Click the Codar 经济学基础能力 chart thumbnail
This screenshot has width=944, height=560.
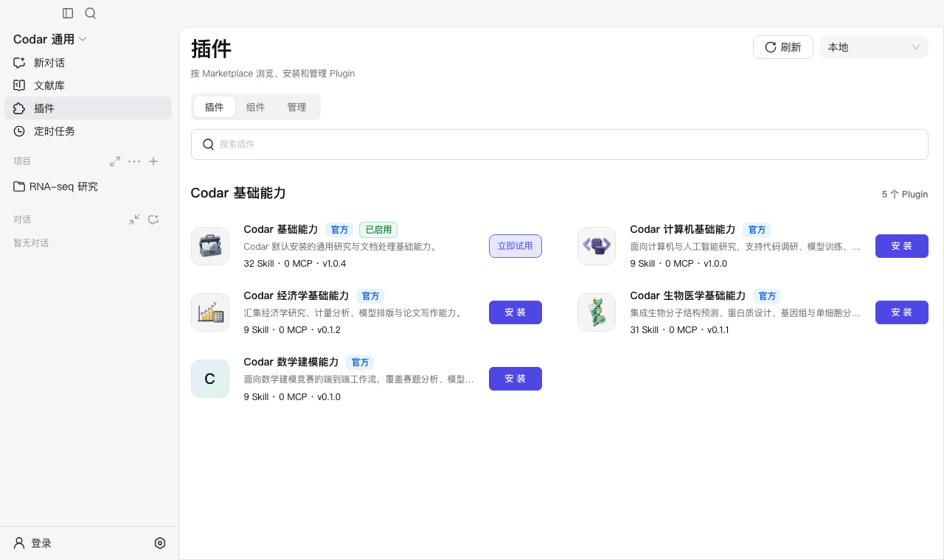tap(210, 312)
